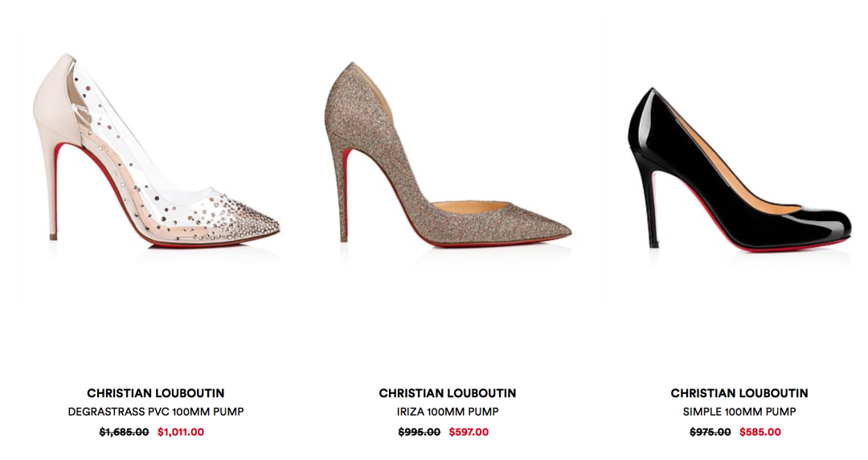
Task: Open the black patent Simple pump image
Action: click(x=739, y=169)
